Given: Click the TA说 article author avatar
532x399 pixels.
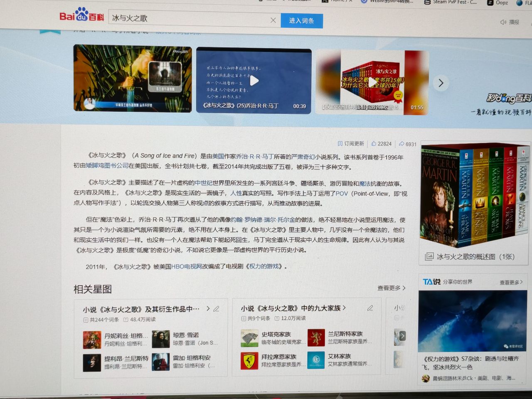Looking at the screenshot, I should [x=426, y=378].
